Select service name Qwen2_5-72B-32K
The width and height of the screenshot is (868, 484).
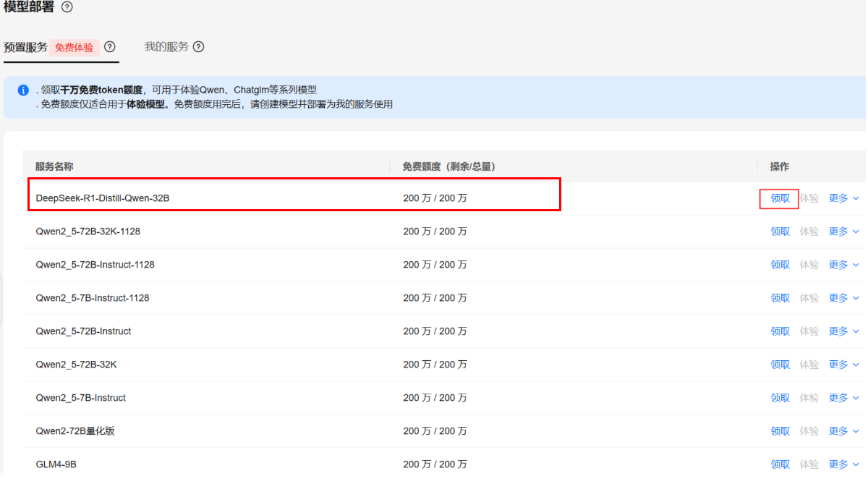(x=77, y=365)
